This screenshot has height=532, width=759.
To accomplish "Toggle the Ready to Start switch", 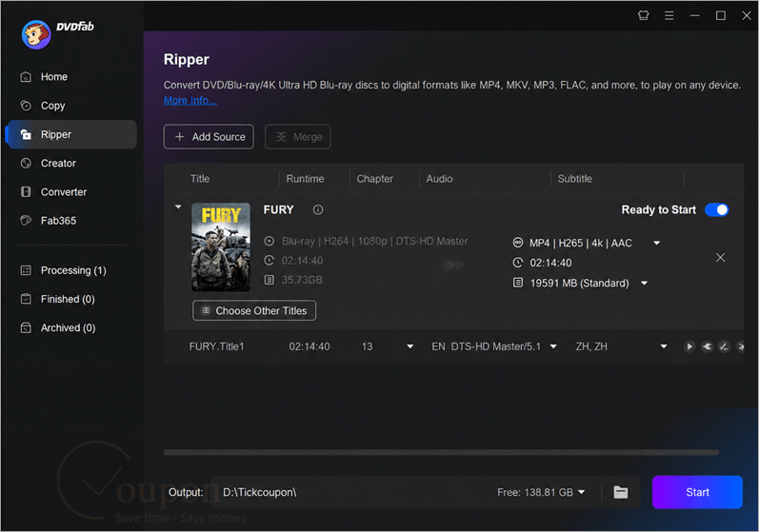I will tap(716, 210).
